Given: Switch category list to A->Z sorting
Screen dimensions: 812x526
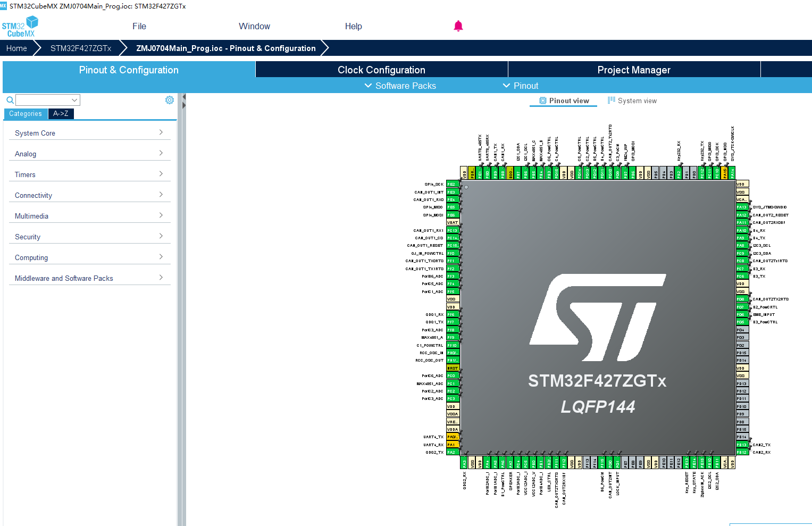Looking at the screenshot, I should tap(61, 114).
